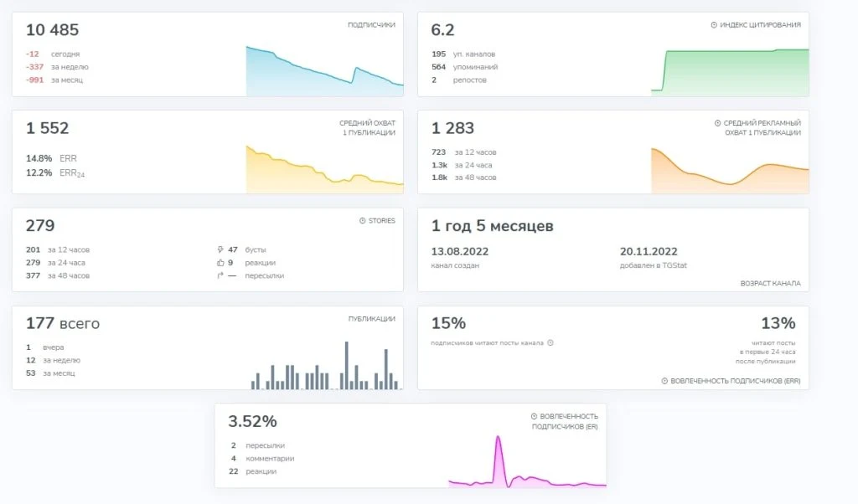The width and height of the screenshot is (858, 504).
Task: Select the ad reach value 1 283
Action: coord(452,128)
